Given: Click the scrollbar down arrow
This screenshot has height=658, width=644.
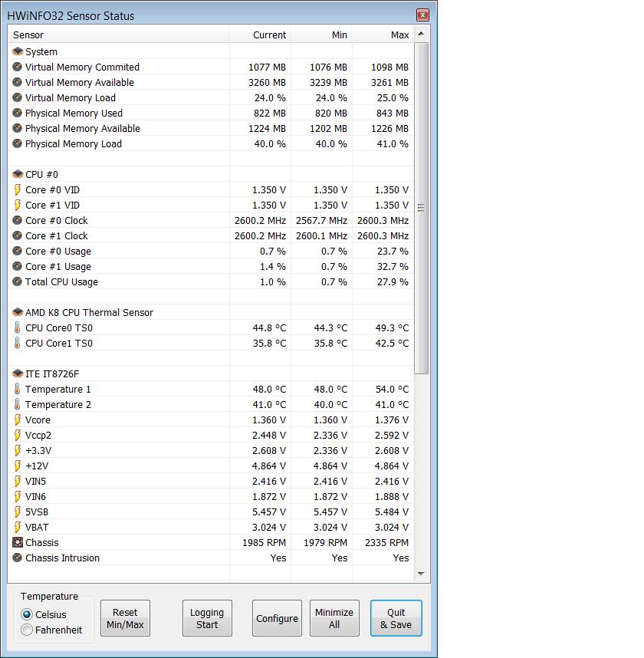Looking at the screenshot, I should point(421,573).
